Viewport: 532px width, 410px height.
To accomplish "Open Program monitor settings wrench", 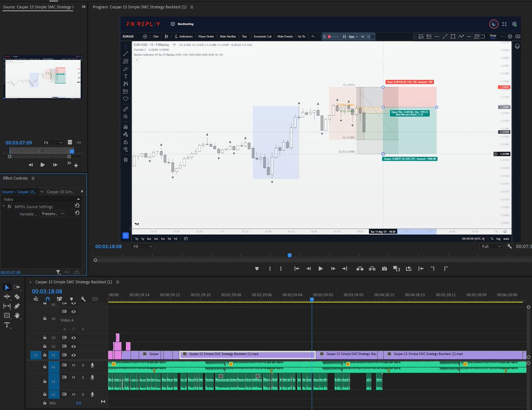I will 510,246.
